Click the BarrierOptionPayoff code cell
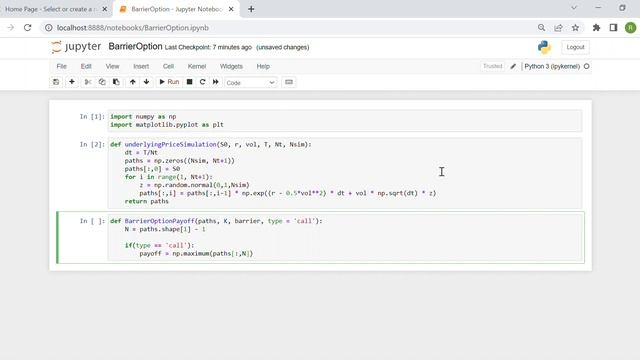Image resolution: width=640 pixels, height=360 pixels. pos(345,237)
